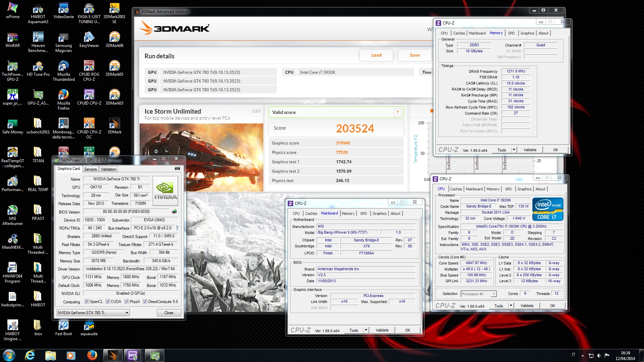This screenshot has width=644, height=362.
Task: Click Valid score help question mark
Action: pos(397,112)
